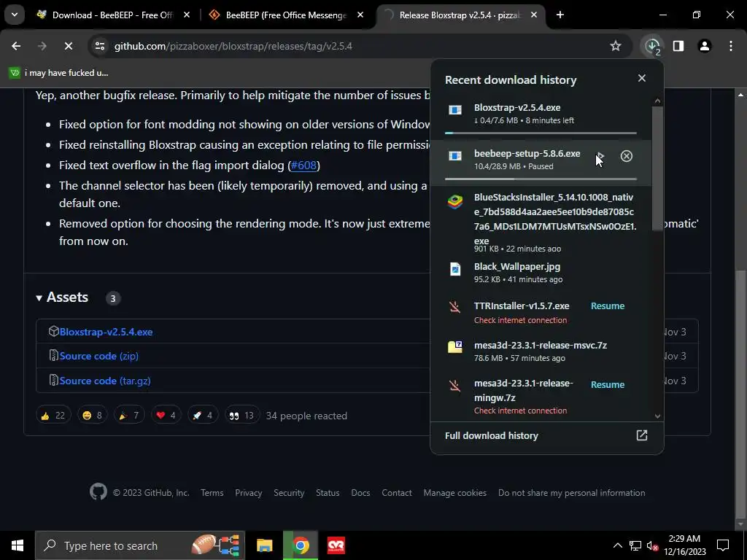This screenshot has height=560, width=747.
Task: Resume the TTRInstaller-v1.5.7.exe download
Action: click(x=608, y=306)
